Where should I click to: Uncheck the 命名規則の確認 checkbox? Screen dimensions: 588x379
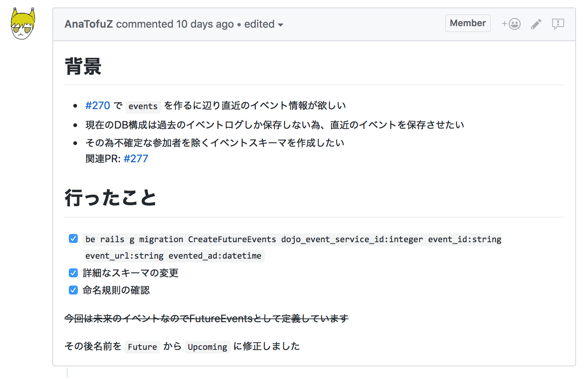(73, 290)
